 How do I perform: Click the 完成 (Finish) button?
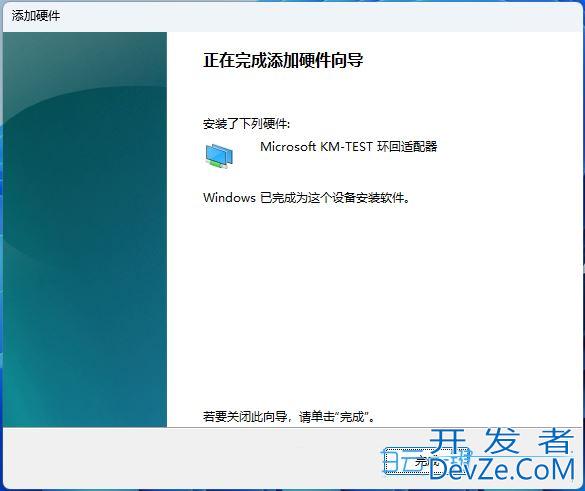(x=426, y=461)
